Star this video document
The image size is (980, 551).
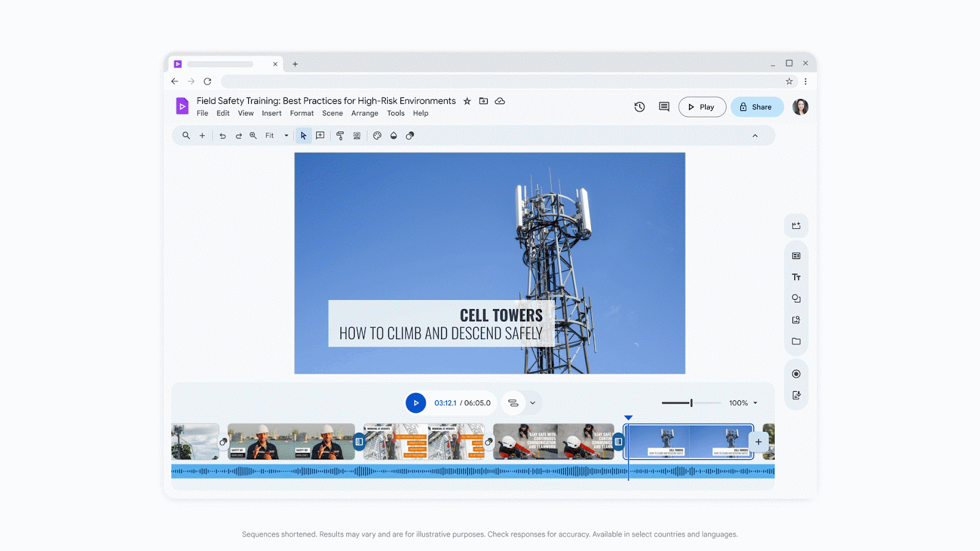click(x=467, y=101)
